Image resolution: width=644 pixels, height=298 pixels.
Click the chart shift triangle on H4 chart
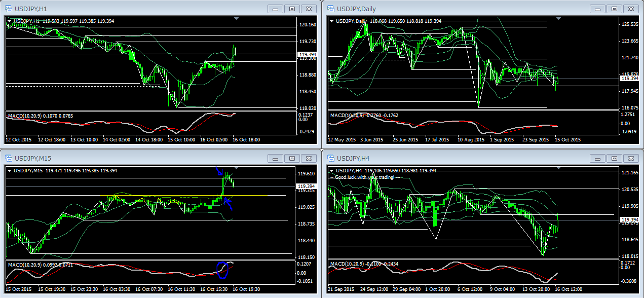[559, 168]
